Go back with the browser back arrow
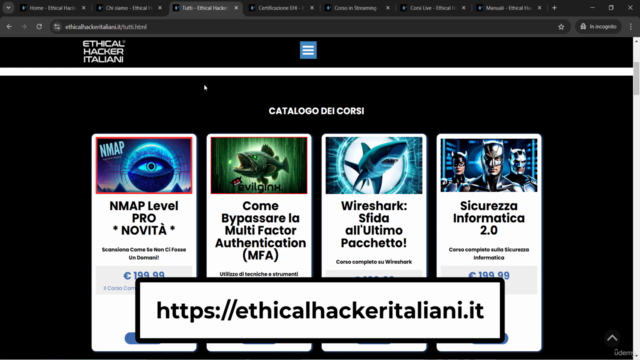Image resolution: width=640 pixels, height=360 pixels. [9, 27]
